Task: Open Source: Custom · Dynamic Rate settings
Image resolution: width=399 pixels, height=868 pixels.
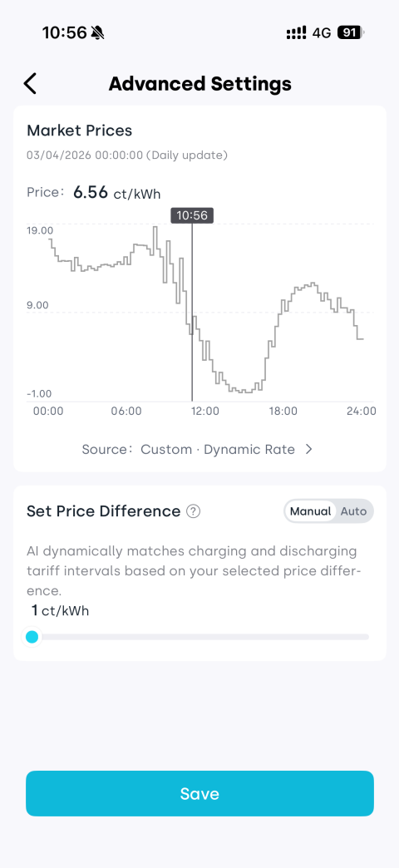Action: (x=198, y=450)
